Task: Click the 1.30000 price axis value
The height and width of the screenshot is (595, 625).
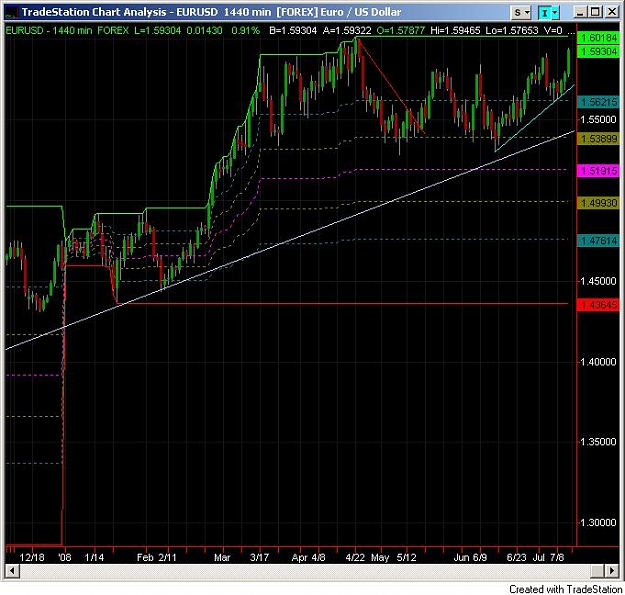Action: click(598, 523)
